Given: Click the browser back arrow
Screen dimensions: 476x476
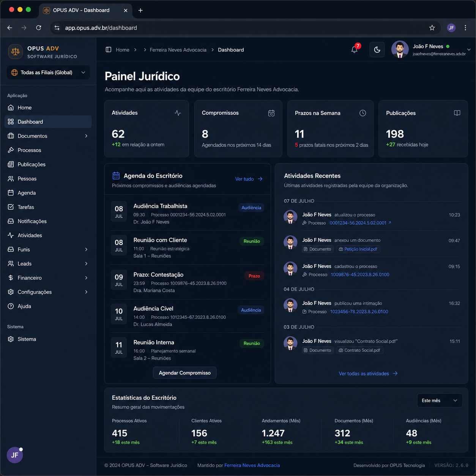Looking at the screenshot, I should [10, 28].
